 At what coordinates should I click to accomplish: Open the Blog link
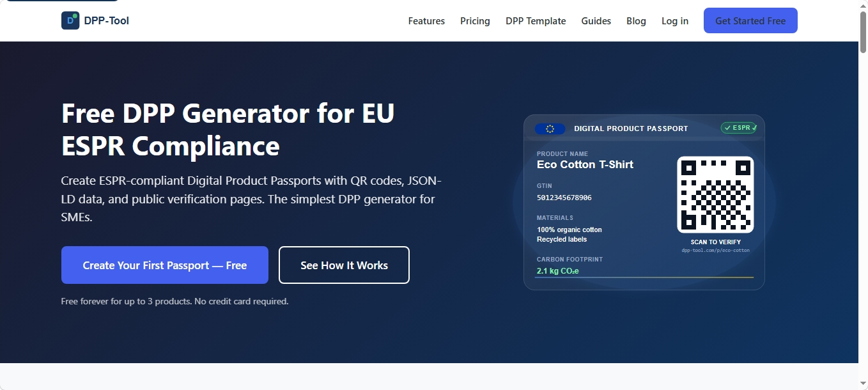636,21
